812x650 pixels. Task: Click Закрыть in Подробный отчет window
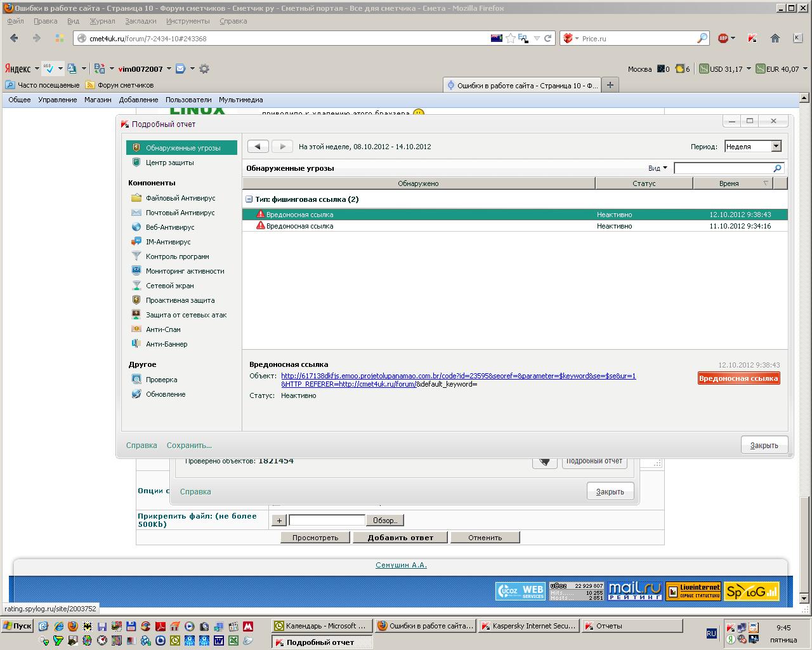click(764, 445)
